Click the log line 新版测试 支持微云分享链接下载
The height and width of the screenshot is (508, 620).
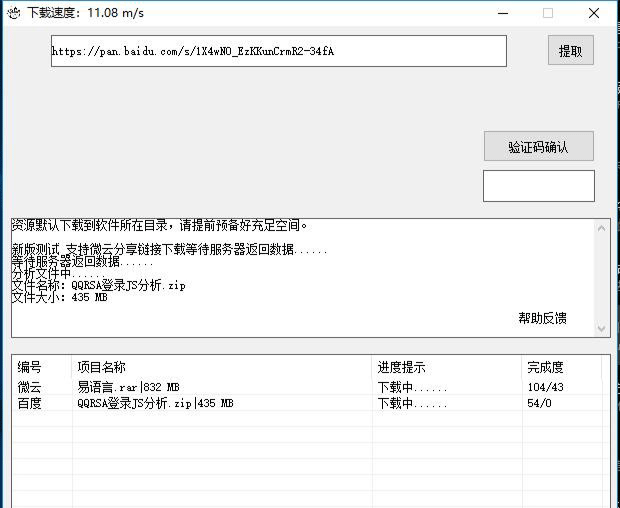click(169, 249)
